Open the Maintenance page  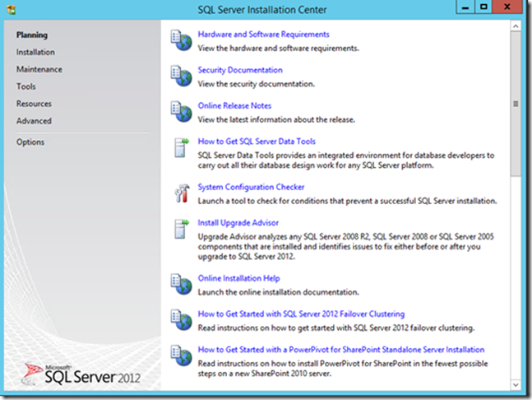tap(39, 69)
